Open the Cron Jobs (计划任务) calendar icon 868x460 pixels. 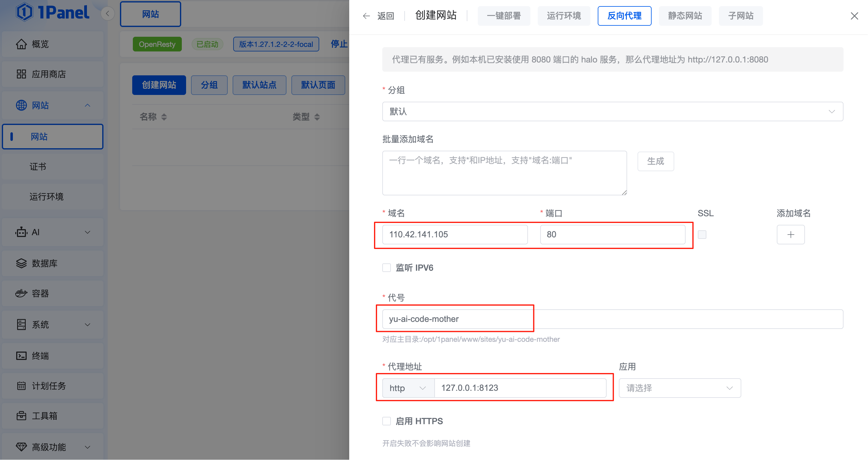pos(21,386)
